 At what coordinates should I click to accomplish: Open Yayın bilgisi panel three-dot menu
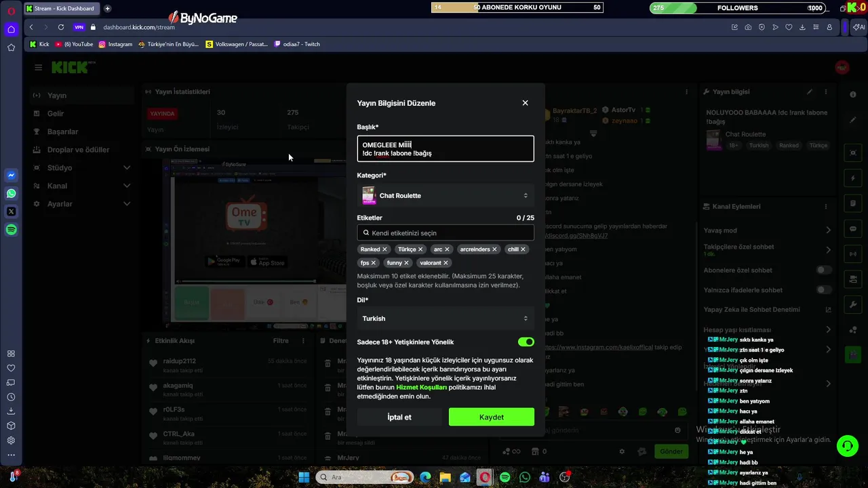(825, 91)
